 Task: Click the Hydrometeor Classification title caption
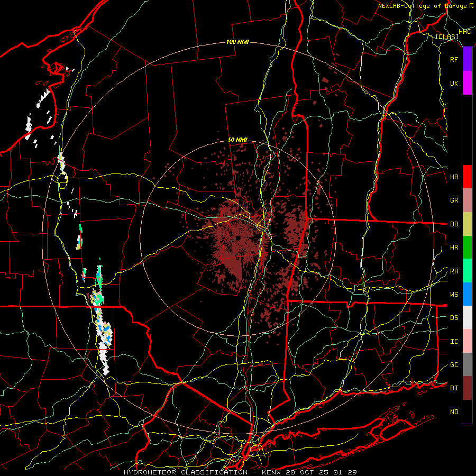pyautogui.click(x=240, y=472)
